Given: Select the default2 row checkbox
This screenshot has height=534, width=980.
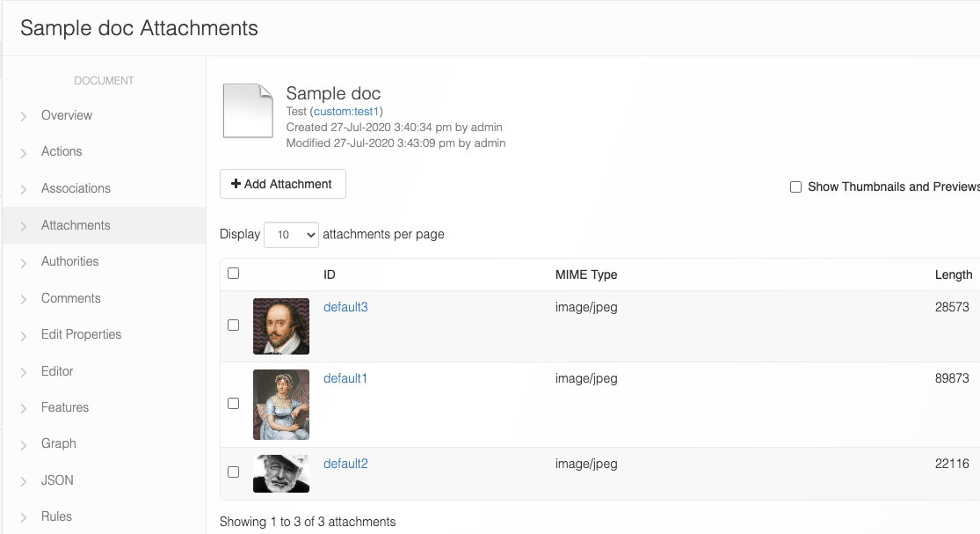Looking at the screenshot, I should pyautogui.click(x=234, y=472).
